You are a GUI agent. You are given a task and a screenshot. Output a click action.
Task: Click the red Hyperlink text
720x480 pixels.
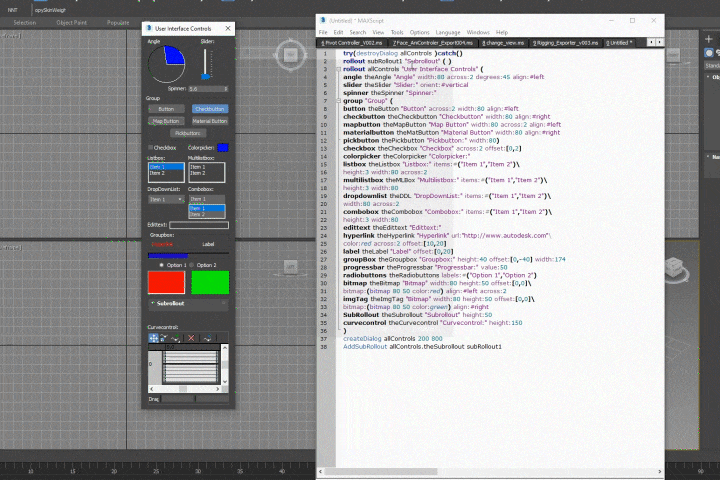[x=163, y=244]
